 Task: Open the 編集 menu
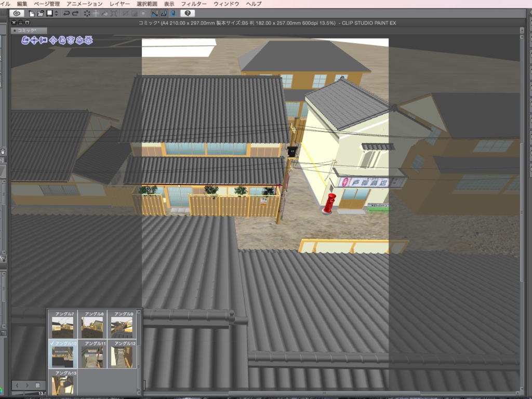click(22, 4)
